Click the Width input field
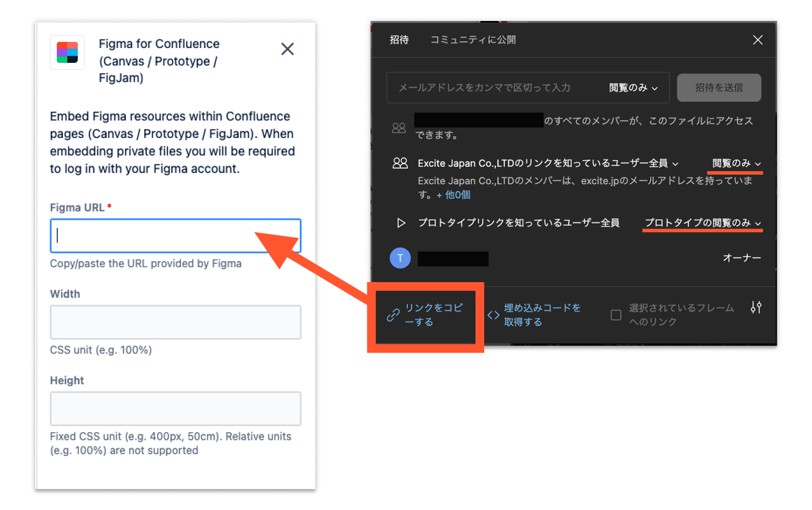The height and width of the screenshot is (510, 812). tap(175, 322)
